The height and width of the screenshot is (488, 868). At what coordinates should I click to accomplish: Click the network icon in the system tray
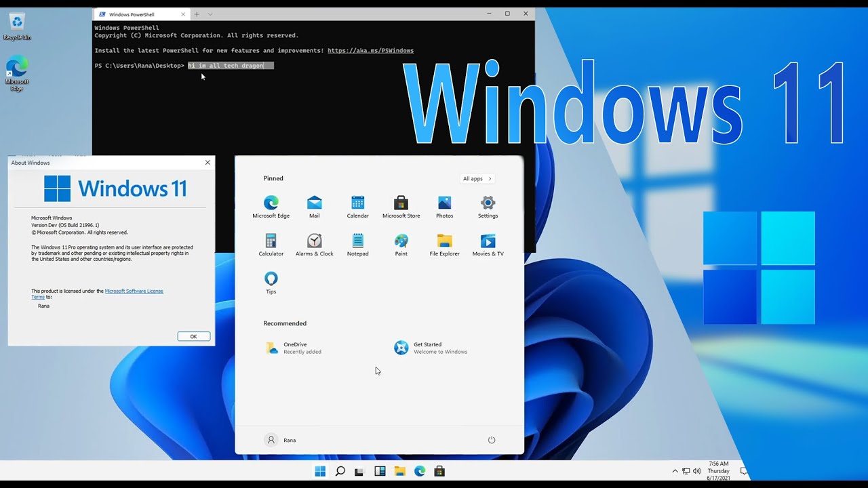(686, 471)
